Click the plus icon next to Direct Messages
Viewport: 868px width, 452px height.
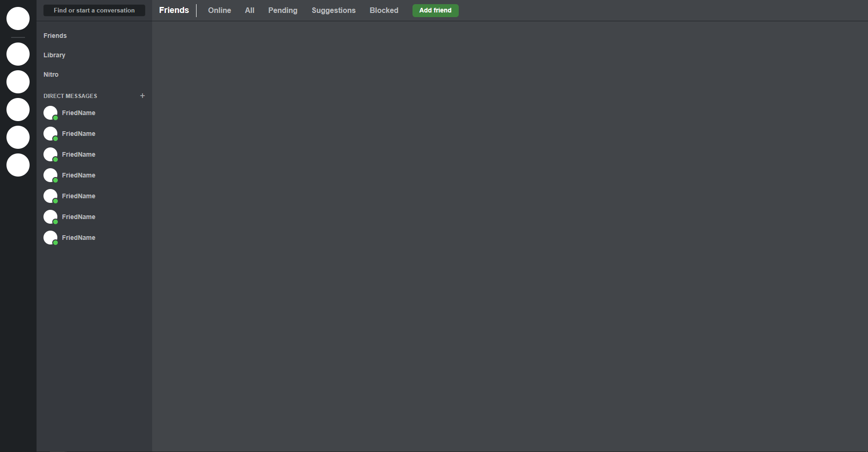142,96
